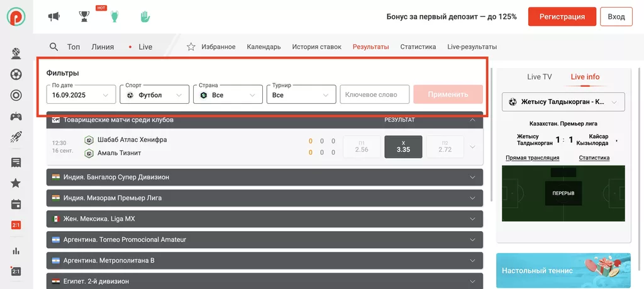Click the Вход login button
This screenshot has width=644, height=289.
616,16
